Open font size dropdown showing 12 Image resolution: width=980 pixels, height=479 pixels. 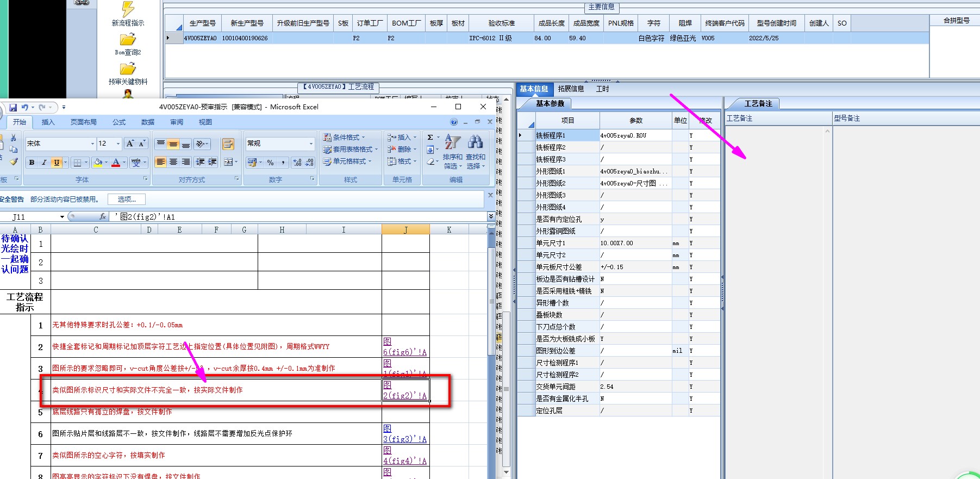point(118,144)
